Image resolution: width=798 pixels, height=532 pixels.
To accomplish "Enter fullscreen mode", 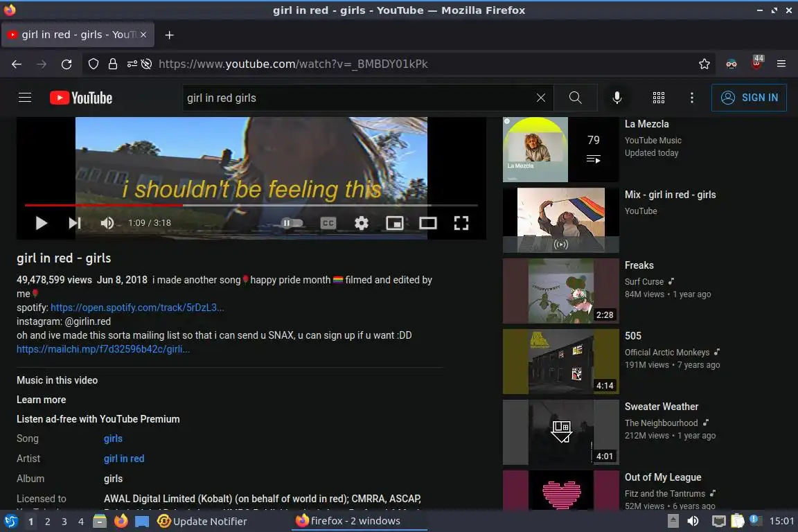I will 461,223.
